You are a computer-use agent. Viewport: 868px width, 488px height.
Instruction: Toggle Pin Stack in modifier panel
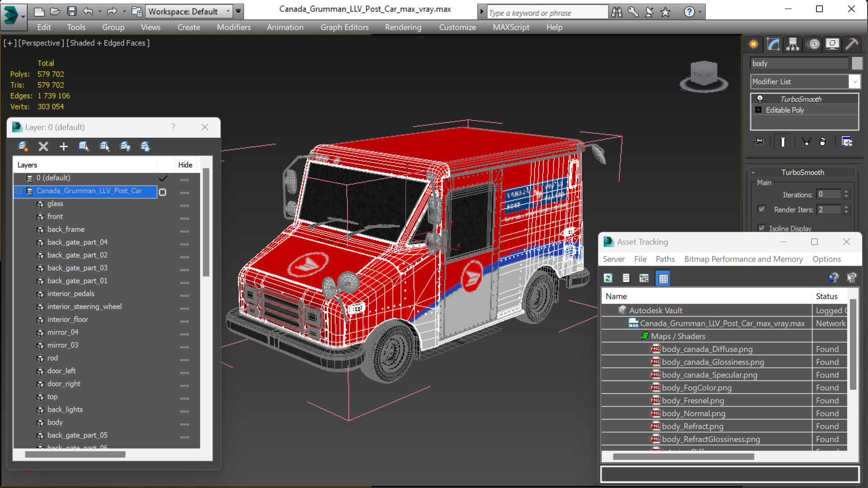pos(759,142)
